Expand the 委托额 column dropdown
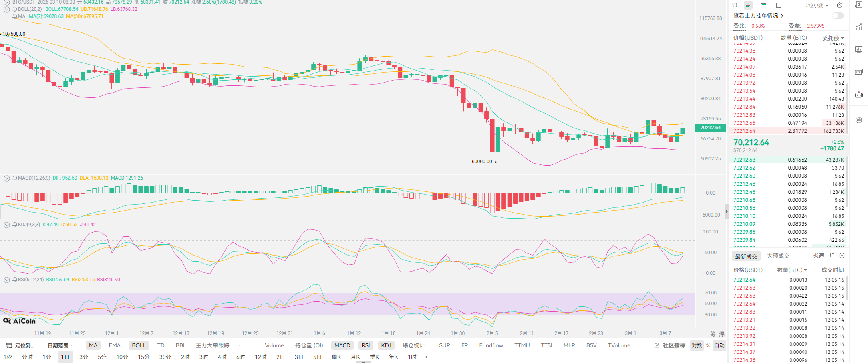This screenshot has width=868, height=363. click(833, 38)
